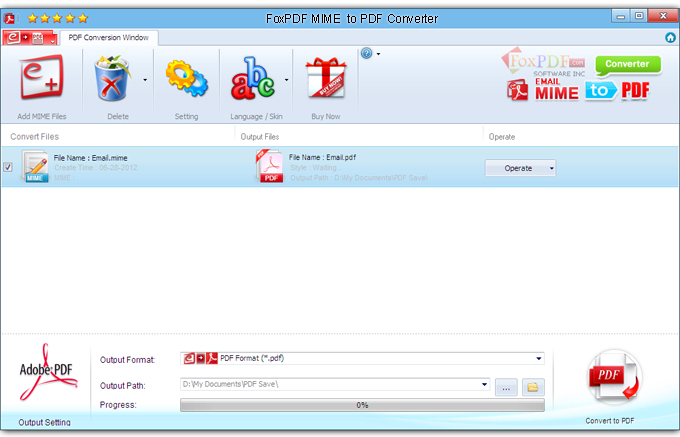Screen dimensions: 680x437
Task: Click the Output Setting label
Action: (44, 422)
